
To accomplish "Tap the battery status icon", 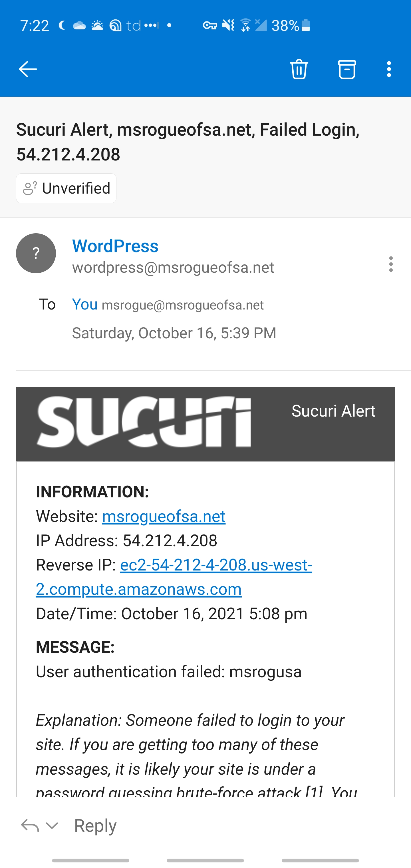I will (x=306, y=26).
